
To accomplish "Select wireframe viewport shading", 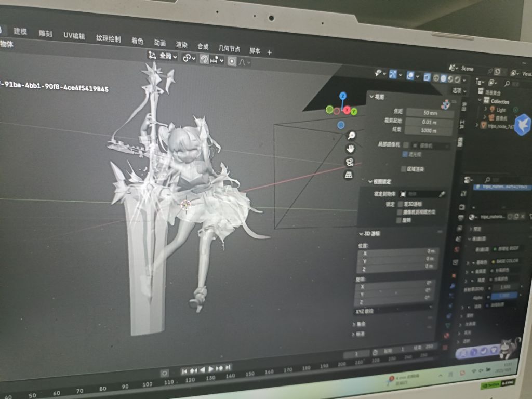I will coord(436,78).
